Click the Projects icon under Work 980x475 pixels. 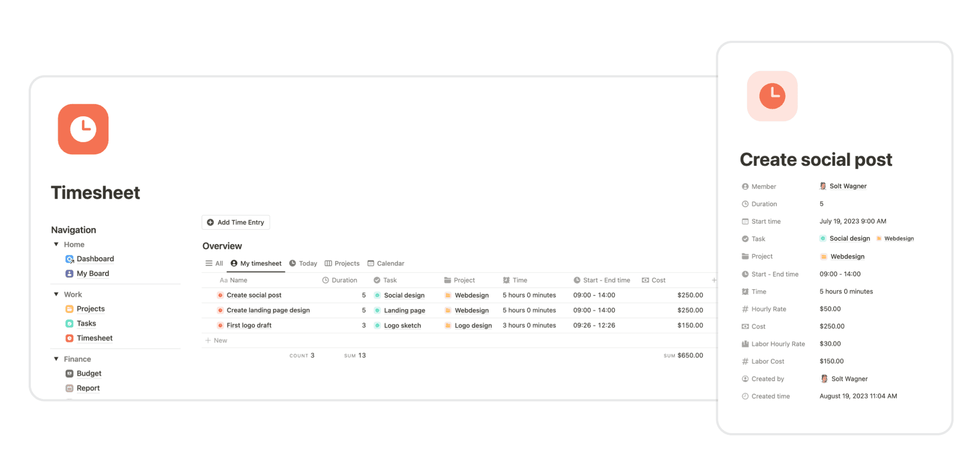[x=69, y=309]
